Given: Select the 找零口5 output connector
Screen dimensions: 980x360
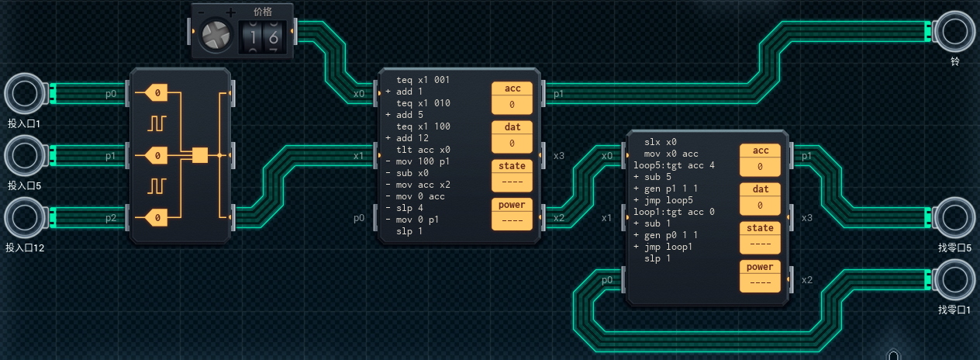Looking at the screenshot, I should [954, 218].
